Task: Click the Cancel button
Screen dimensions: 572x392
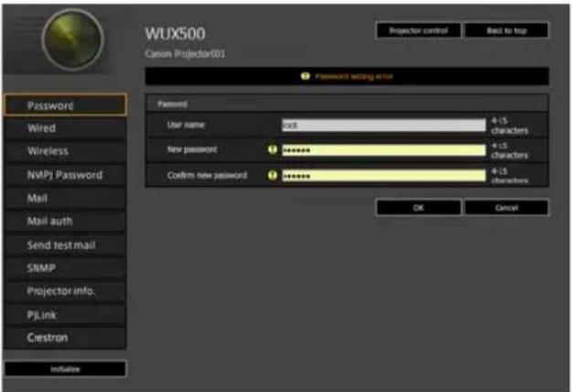Action: tap(506, 207)
